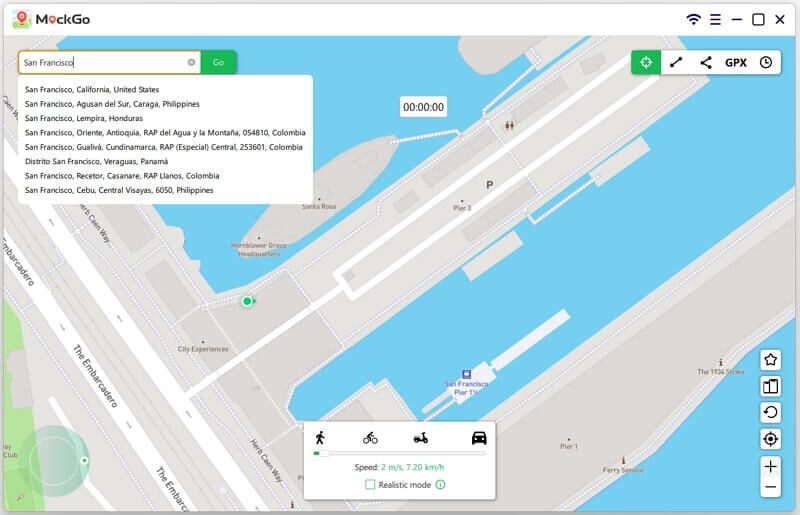Viewport: 800px width, 515px height.
Task: Click the San Francisco Pier 1½ ferry marker
Action: 466,374
